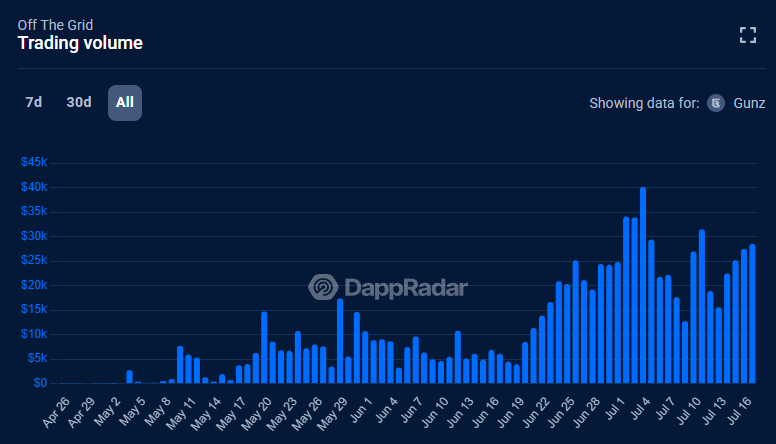Click the Apr 29 x-axis label
This screenshot has height=444, width=776.
pyautogui.click(x=81, y=412)
